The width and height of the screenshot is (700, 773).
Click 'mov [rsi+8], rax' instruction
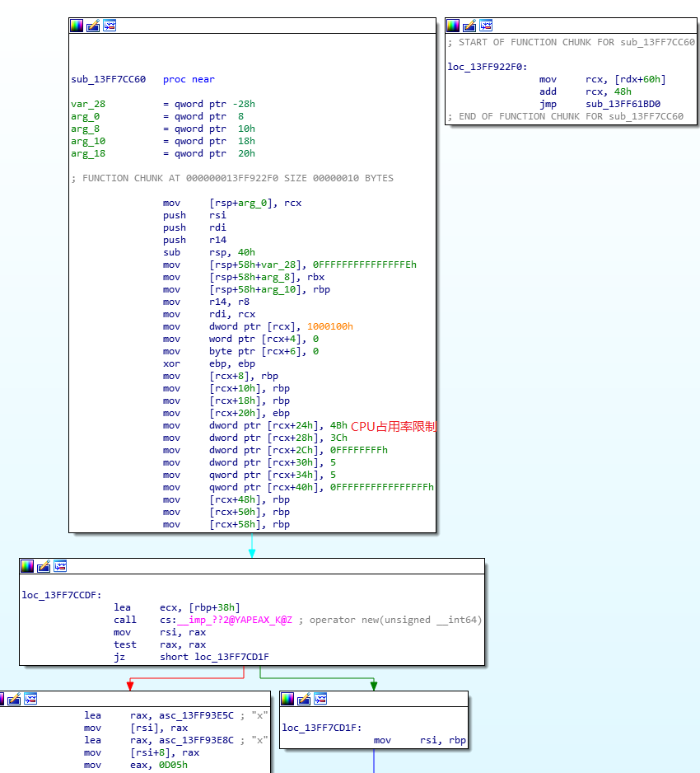pos(142,752)
